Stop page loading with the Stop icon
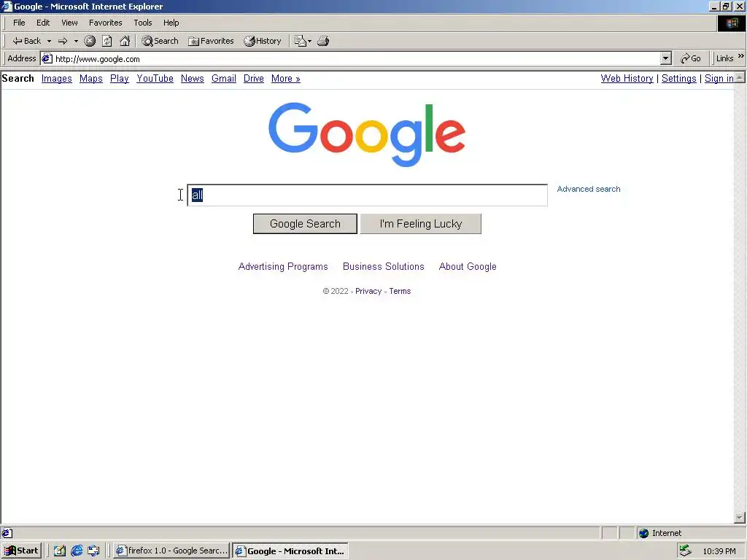Screen dimensions: 747x560 (90, 41)
